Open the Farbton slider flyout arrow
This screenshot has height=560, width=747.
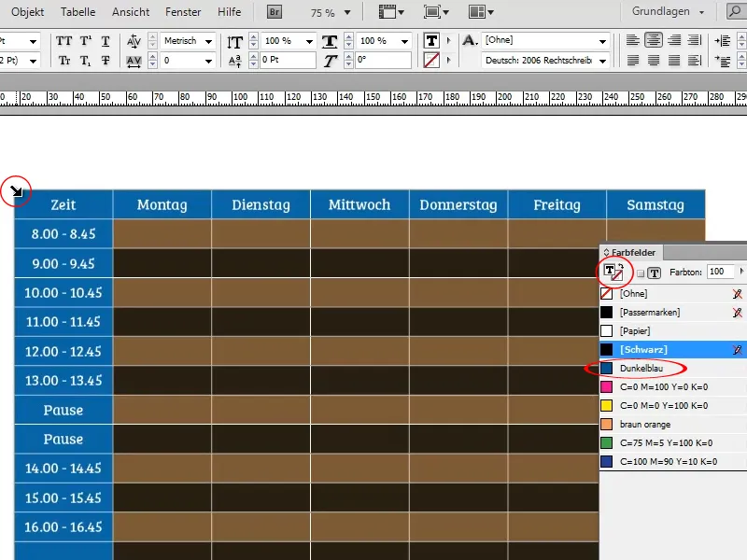741,272
